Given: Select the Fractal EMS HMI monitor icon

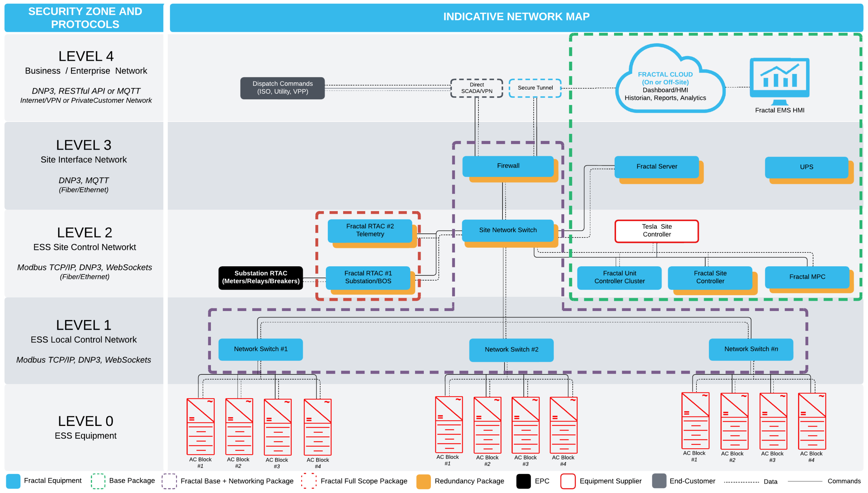Looking at the screenshot, I should click(x=779, y=82).
